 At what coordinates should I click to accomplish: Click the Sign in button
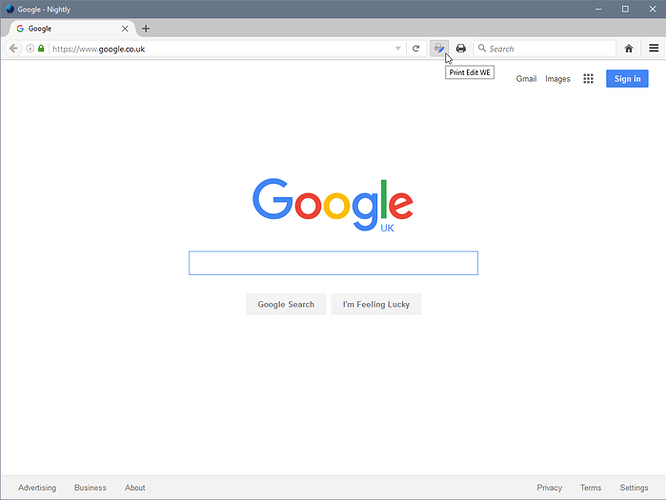pyautogui.click(x=627, y=79)
